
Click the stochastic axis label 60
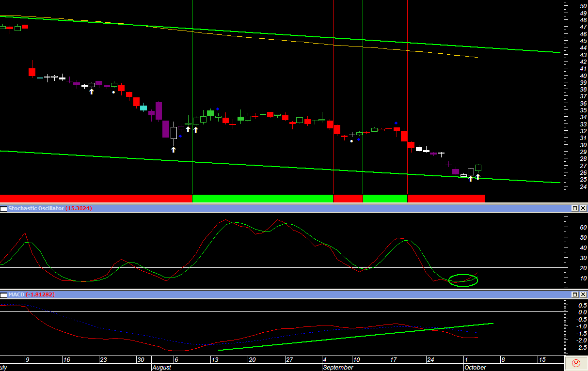(x=583, y=227)
